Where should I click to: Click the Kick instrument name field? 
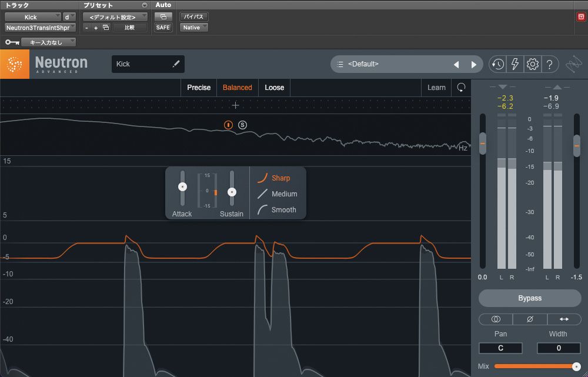pyautogui.click(x=148, y=64)
